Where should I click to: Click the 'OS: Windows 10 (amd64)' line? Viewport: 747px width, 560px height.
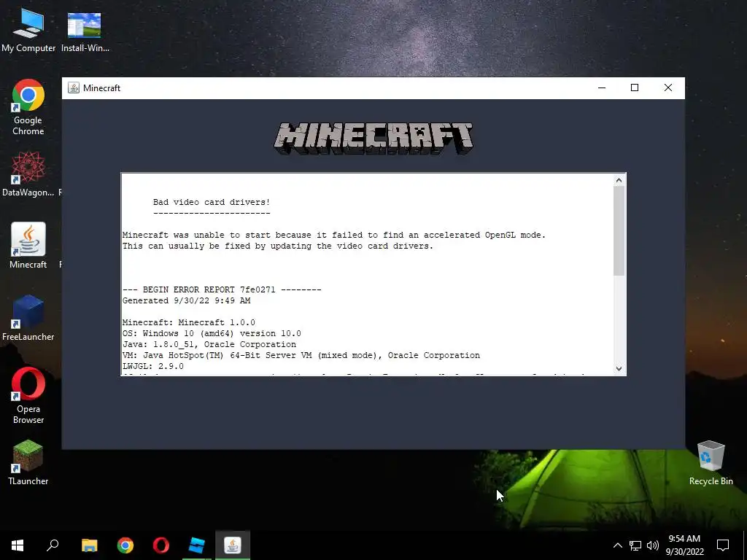pyautogui.click(x=212, y=333)
